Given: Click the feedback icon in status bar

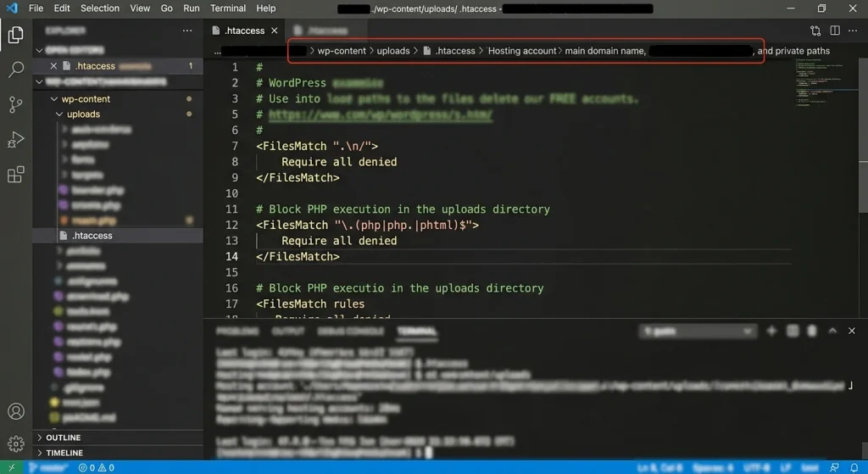Looking at the screenshot, I should (x=834, y=467).
